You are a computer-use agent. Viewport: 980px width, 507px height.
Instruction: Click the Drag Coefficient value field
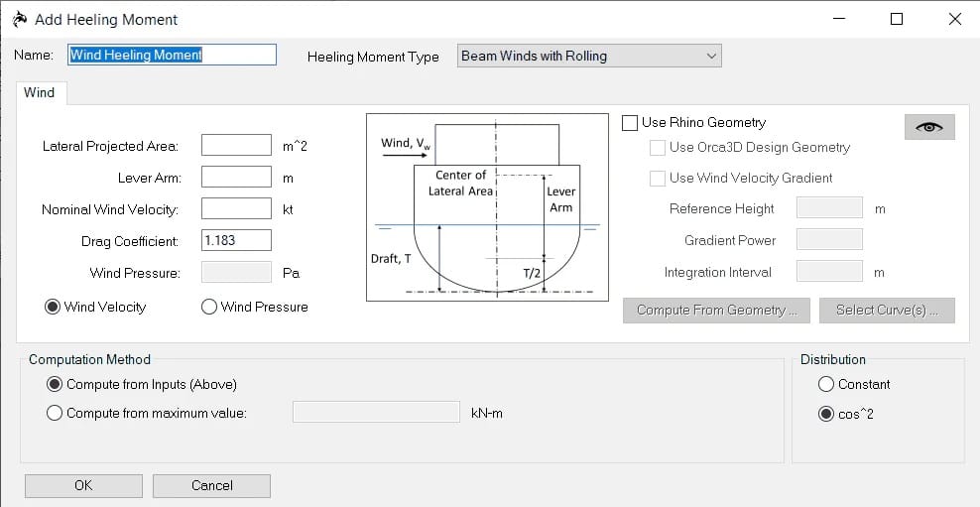coord(236,240)
